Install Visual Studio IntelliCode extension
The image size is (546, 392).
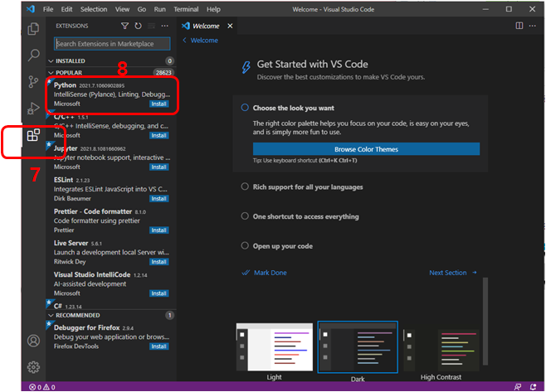[158, 293]
